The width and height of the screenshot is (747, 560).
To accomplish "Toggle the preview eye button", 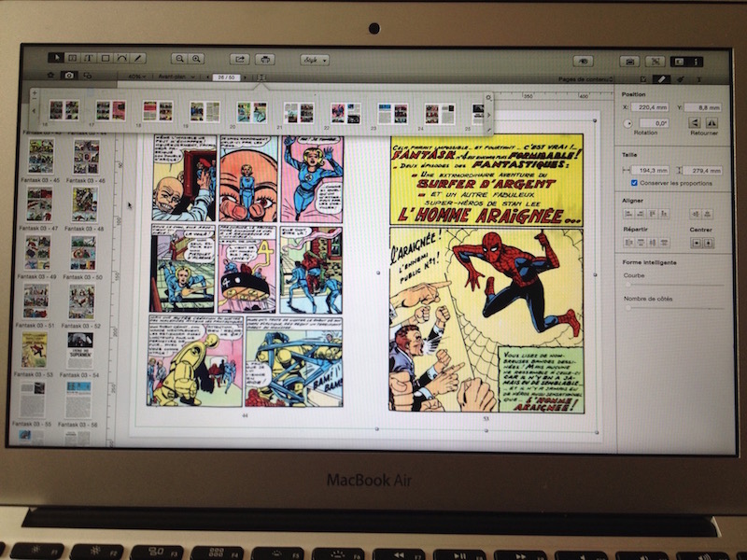I will [x=585, y=61].
